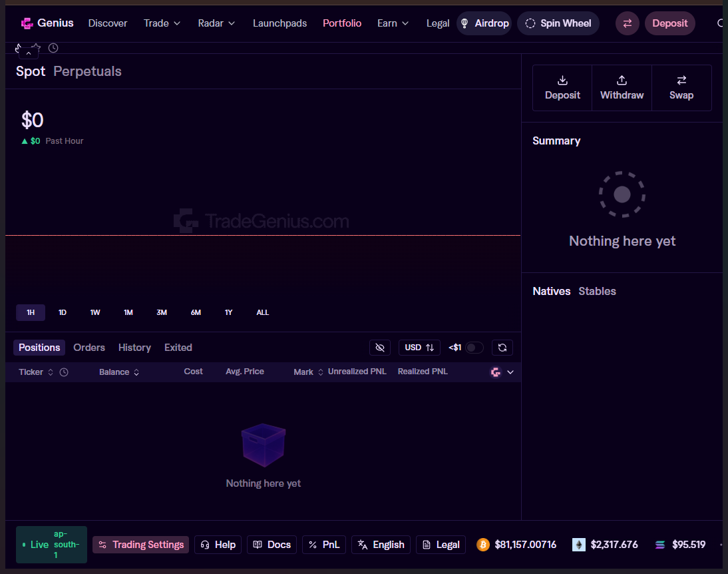Screen dimensions: 728x574
Task: Sort by Balance column
Action: [119, 372]
